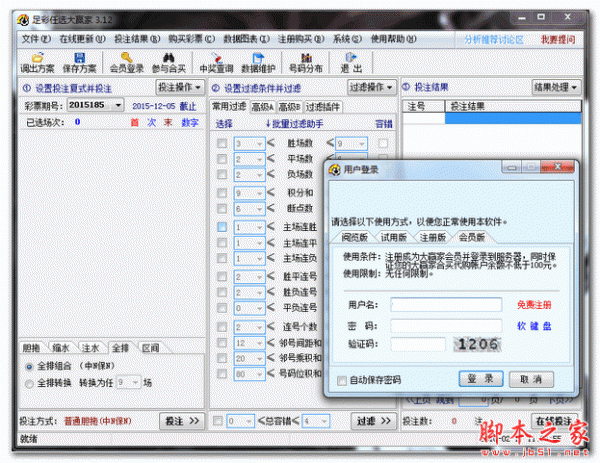Open the 结果处理 dropdown button

(556, 88)
